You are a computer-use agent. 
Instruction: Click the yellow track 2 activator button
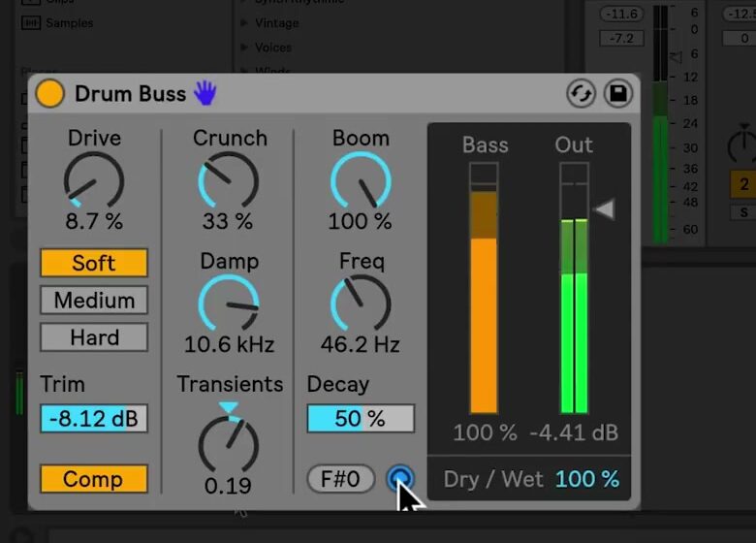point(743,183)
